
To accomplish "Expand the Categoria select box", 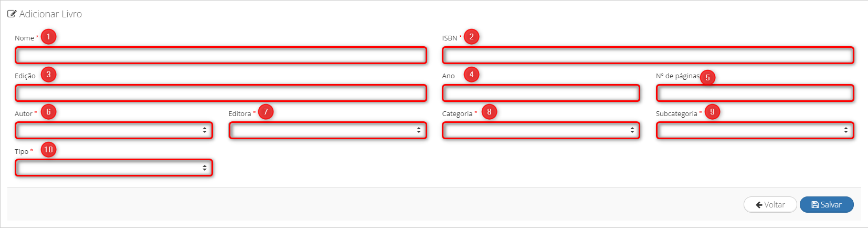I will [541, 130].
